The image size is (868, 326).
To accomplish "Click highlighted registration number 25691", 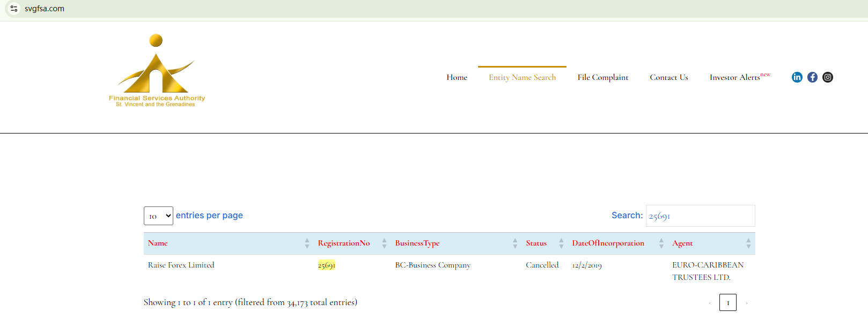I will [x=326, y=265].
